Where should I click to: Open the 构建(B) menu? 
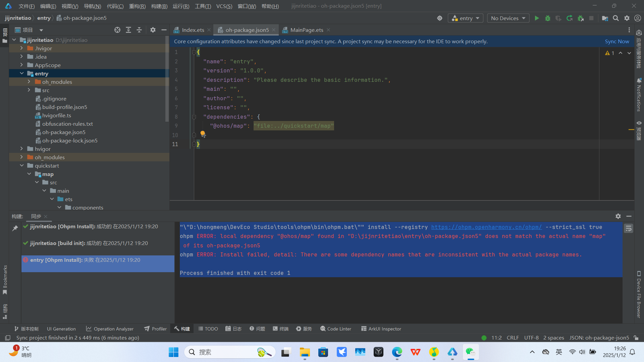click(x=159, y=6)
